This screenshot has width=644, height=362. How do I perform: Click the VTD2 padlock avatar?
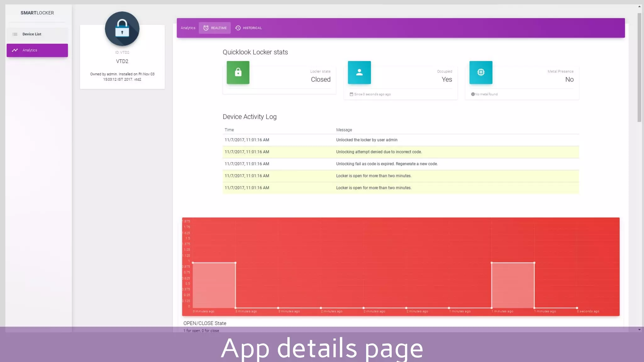click(x=122, y=29)
